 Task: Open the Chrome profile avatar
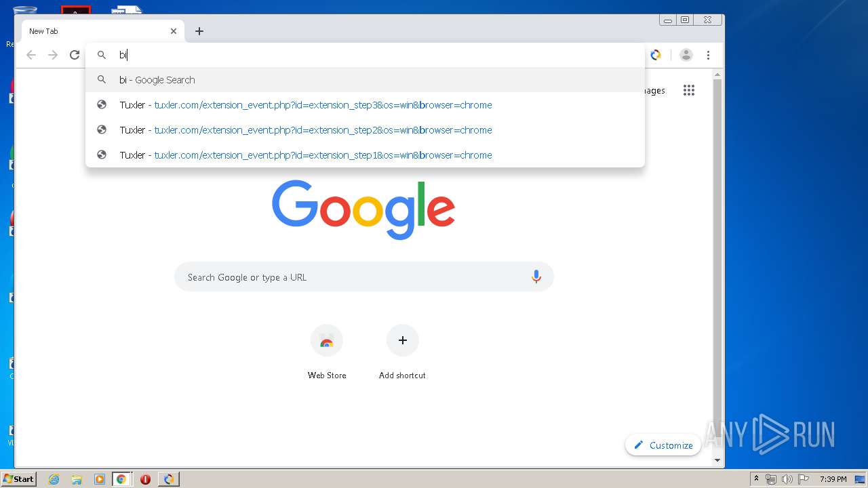click(686, 55)
